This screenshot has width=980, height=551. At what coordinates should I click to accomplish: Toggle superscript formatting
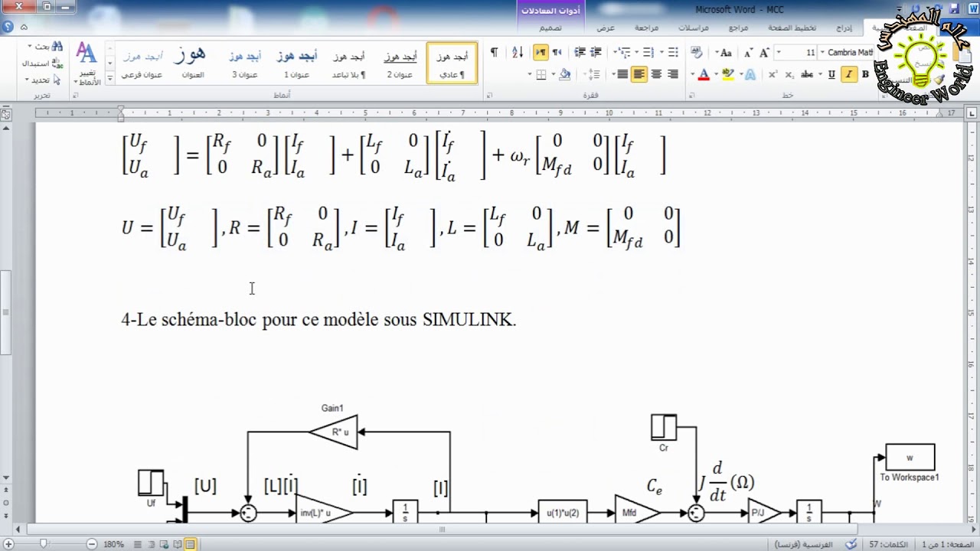773,74
